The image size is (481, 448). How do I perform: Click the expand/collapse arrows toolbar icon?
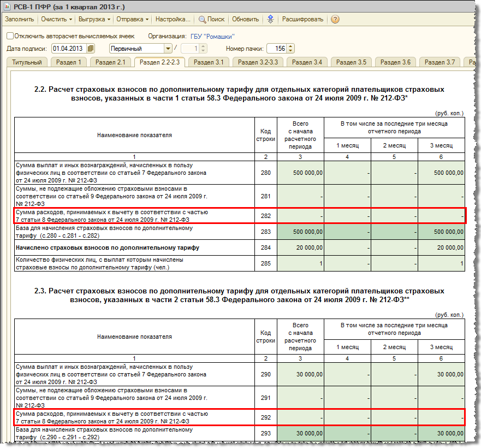[270, 19]
